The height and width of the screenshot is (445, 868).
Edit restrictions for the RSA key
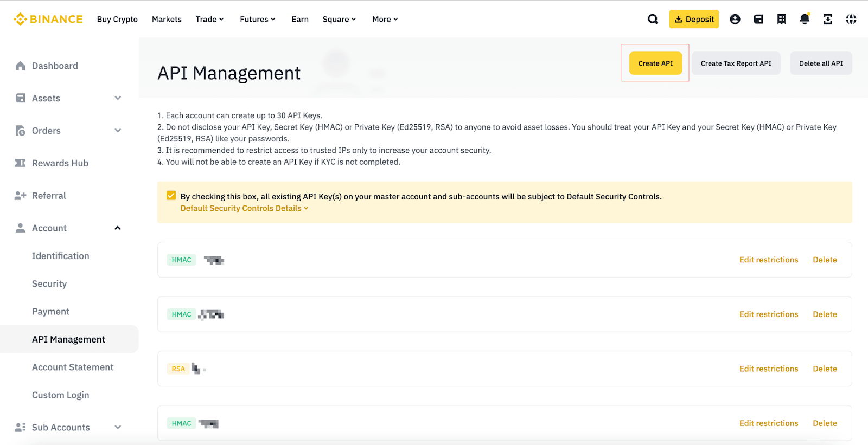(x=769, y=369)
